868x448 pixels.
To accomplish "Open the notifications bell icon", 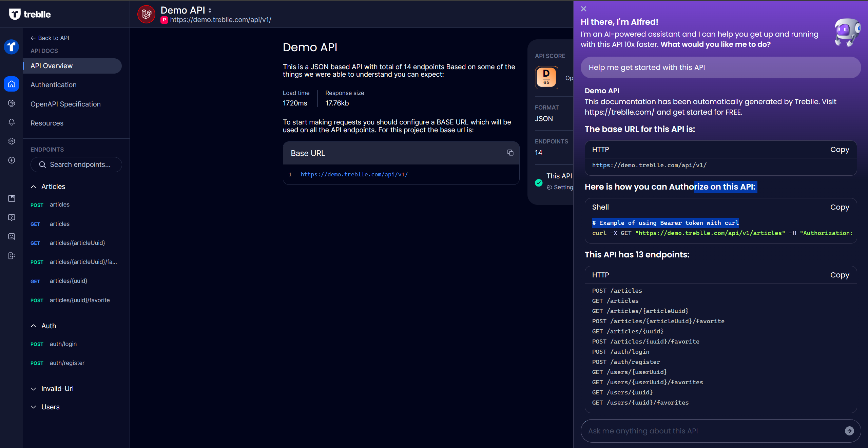I will [x=12, y=122].
